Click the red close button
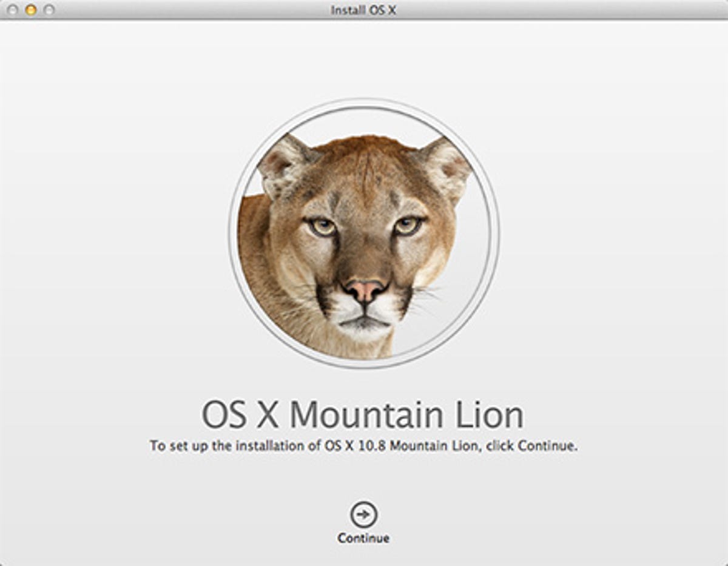The height and width of the screenshot is (566, 728). (x=12, y=8)
